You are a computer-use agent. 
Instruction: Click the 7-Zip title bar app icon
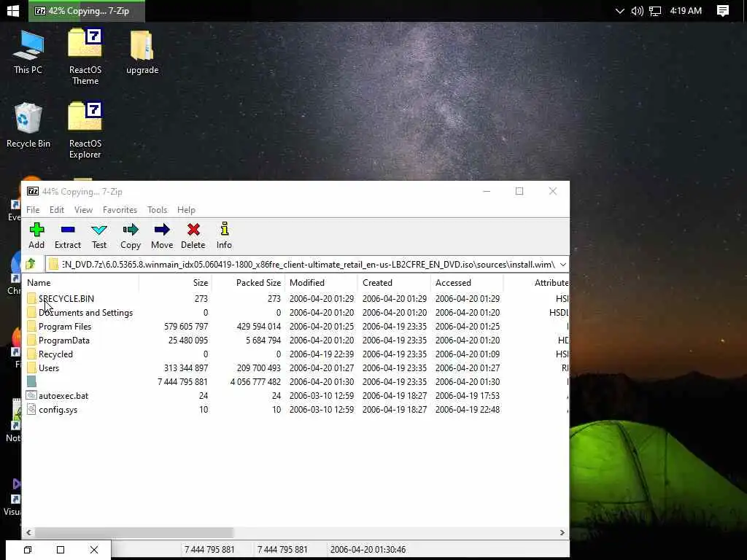tap(32, 192)
